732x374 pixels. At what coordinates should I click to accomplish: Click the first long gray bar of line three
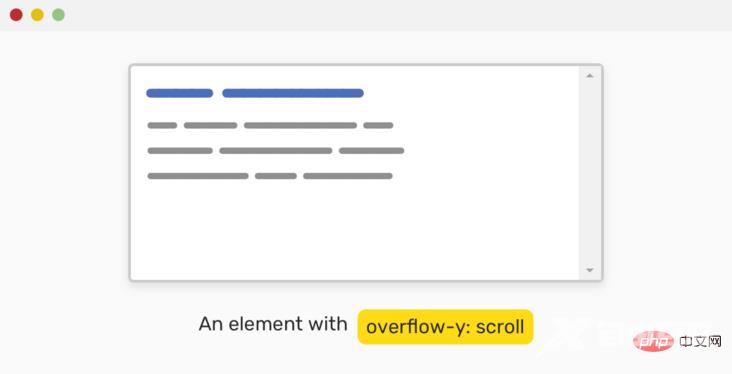(198, 176)
